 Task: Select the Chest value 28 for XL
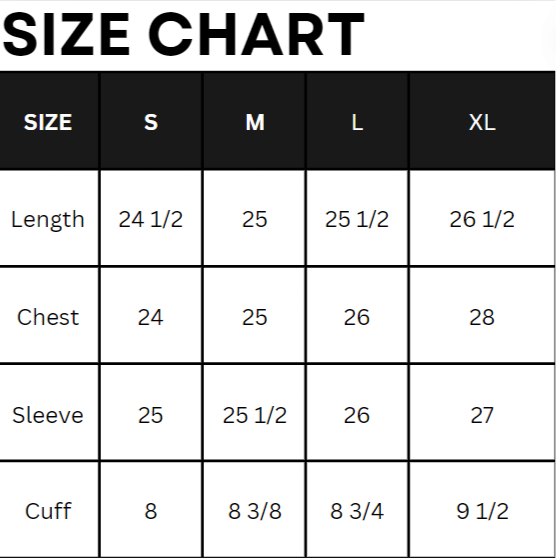click(x=482, y=317)
